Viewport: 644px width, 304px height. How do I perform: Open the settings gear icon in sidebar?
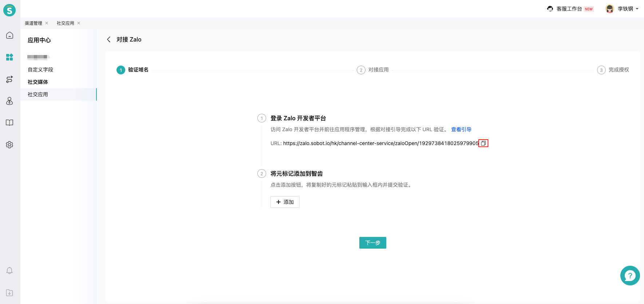coord(10,145)
